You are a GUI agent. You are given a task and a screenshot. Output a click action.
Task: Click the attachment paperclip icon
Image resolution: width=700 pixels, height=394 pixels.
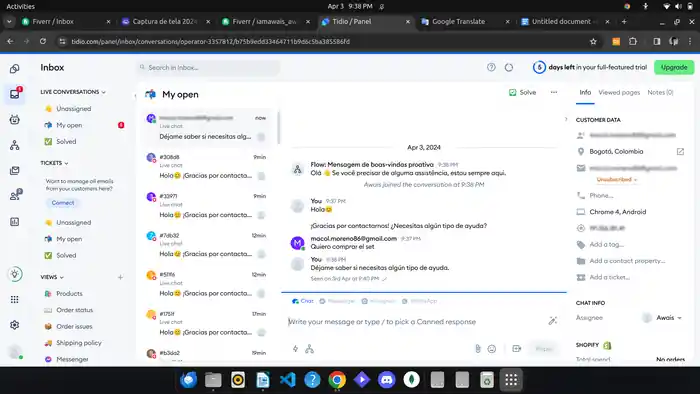(478, 349)
